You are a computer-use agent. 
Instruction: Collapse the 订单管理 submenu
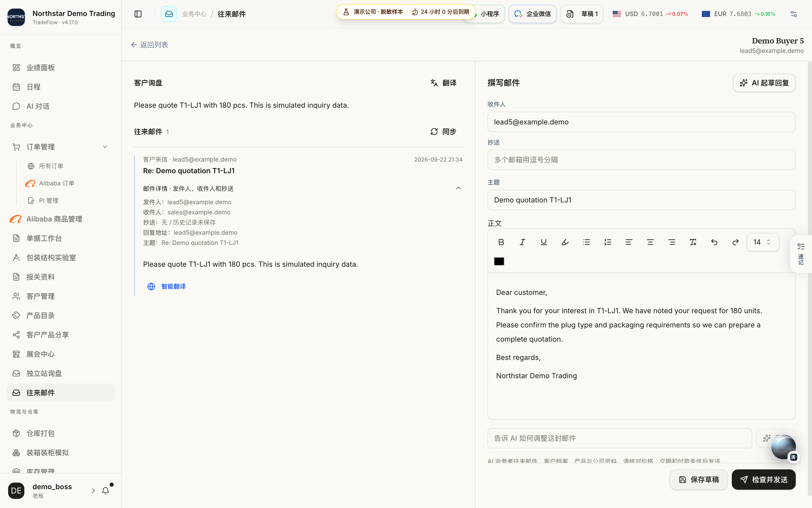(x=105, y=147)
